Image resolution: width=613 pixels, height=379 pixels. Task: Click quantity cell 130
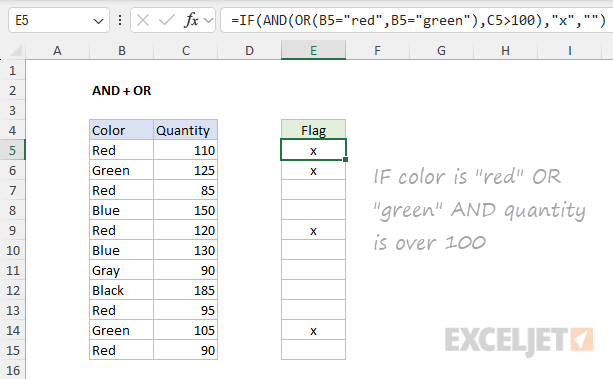coord(186,250)
